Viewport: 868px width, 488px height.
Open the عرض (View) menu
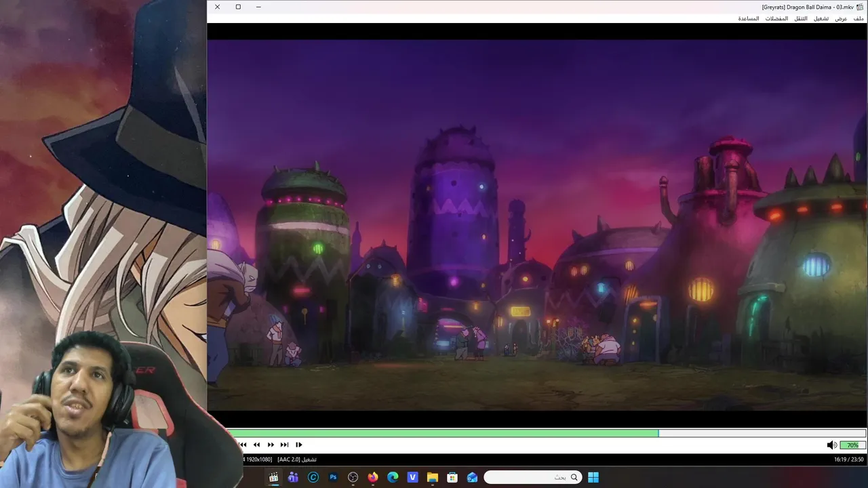coord(841,18)
